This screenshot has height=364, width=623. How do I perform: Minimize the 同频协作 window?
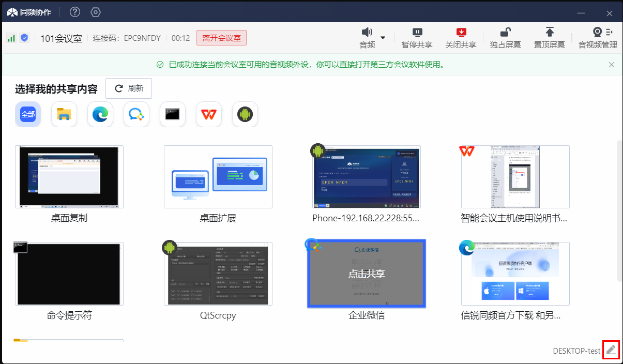pos(582,13)
